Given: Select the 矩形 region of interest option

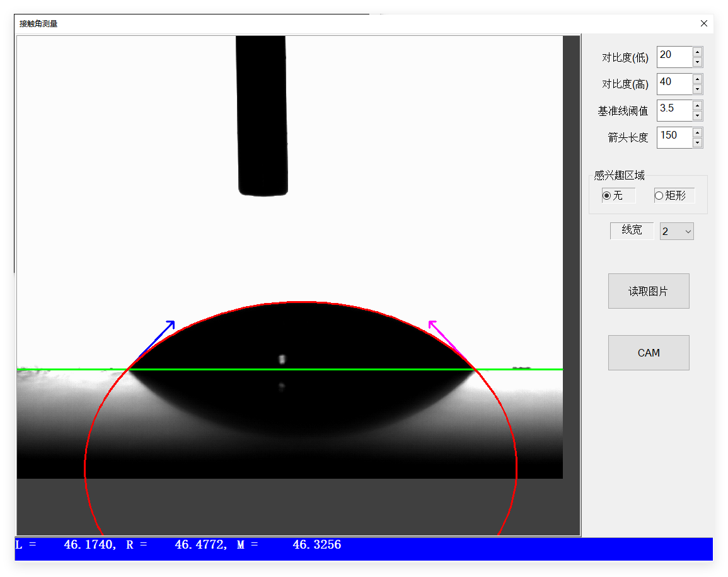Looking at the screenshot, I should tap(659, 196).
